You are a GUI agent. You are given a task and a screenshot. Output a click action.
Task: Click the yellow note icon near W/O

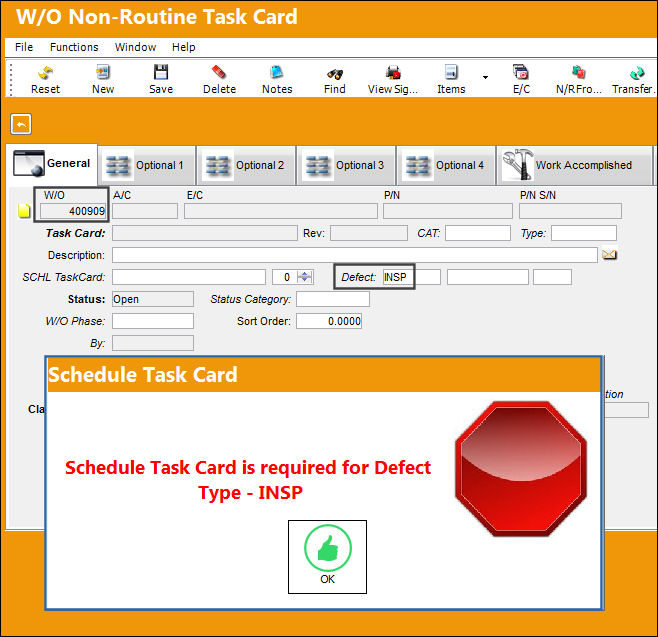[24, 211]
